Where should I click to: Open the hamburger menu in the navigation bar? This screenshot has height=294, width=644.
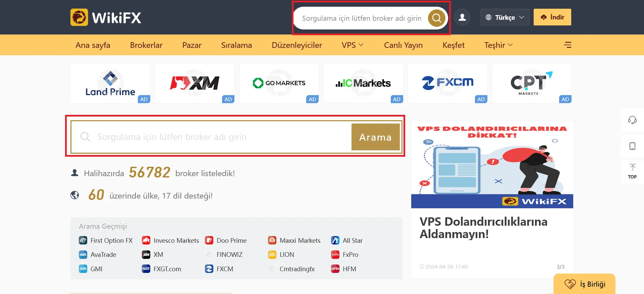tap(568, 45)
